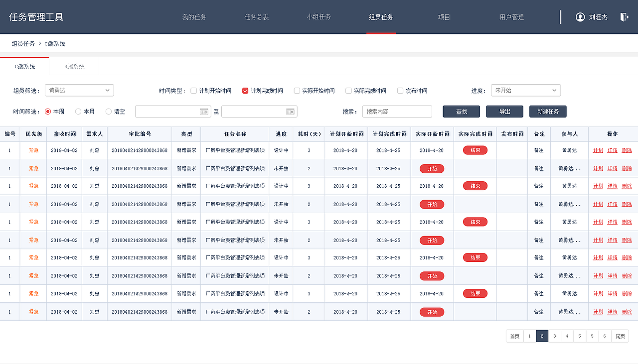Click the 查找 search button
Image resolution: width=638 pixels, height=364 pixels.
coord(461,111)
